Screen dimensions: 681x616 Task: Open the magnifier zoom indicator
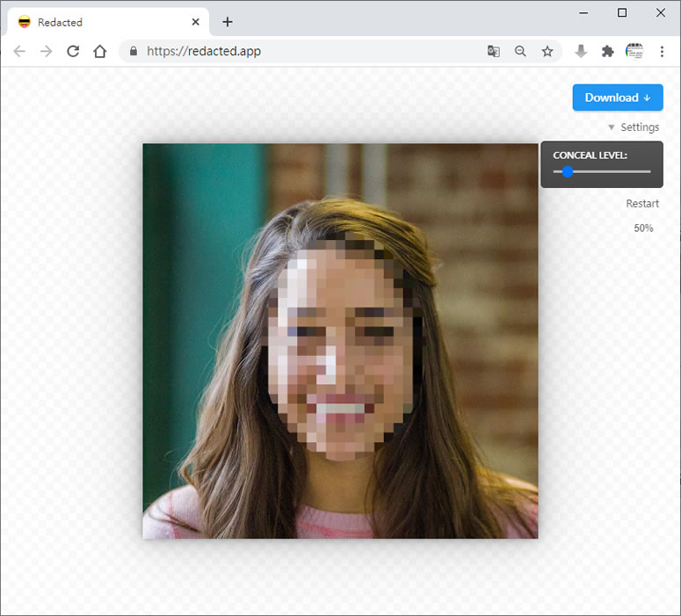tap(520, 51)
